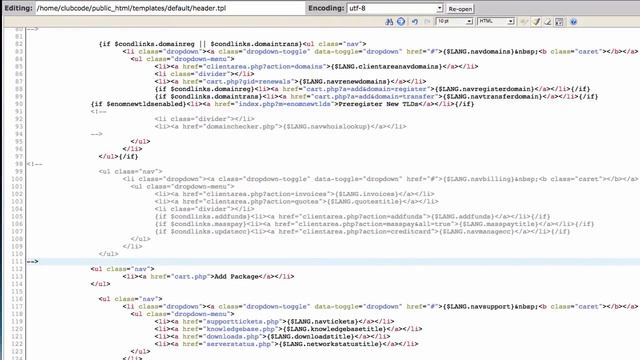Image resolution: width=640 pixels, height=360 pixels.
Task: Click 'supporttickets.php' on line 119
Action: (244, 322)
